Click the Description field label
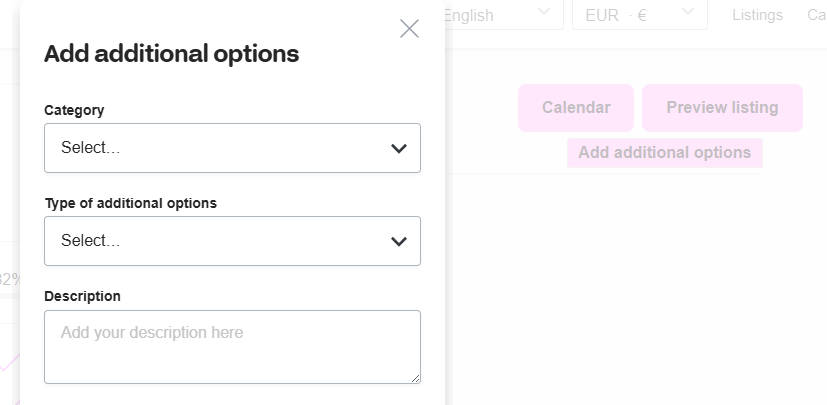 [82, 296]
